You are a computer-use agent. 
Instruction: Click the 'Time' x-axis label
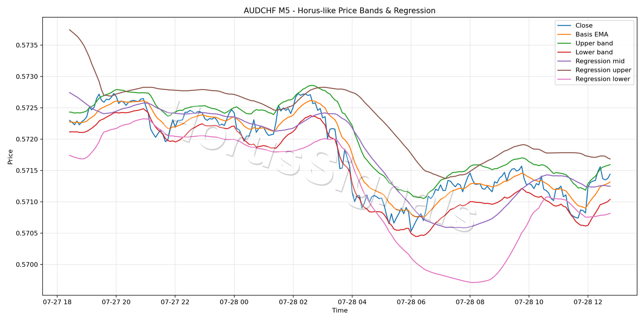tap(340, 310)
